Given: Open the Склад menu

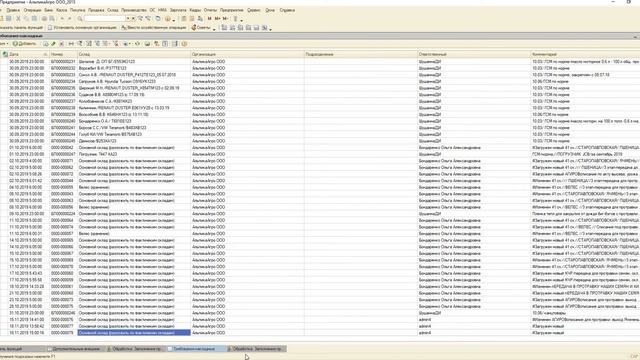Looking at the screenshot, I should pos(112,10).
